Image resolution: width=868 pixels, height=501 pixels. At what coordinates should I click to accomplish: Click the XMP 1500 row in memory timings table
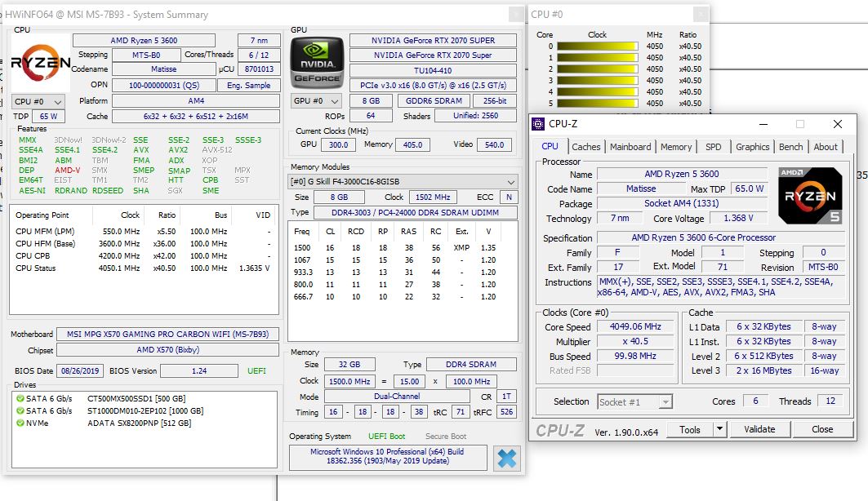[x=402, y=248]
